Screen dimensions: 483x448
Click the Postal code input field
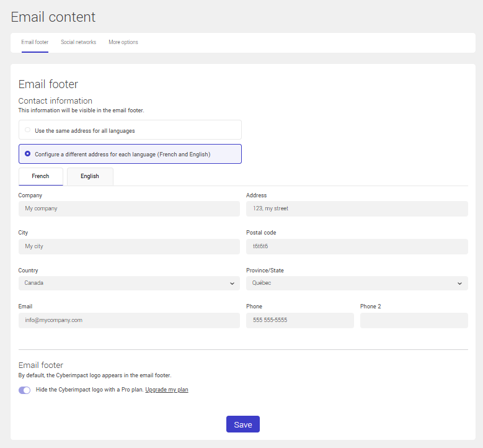[x=357, y=246]
